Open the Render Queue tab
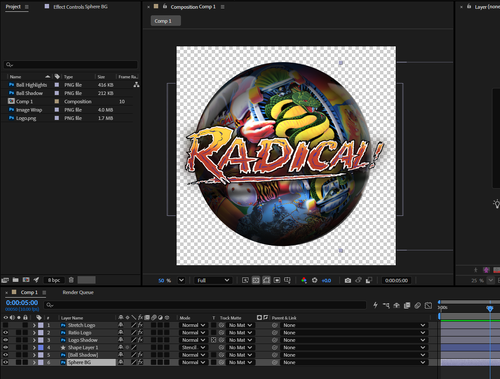Screen dimensions: 500x379 [78, 292]
